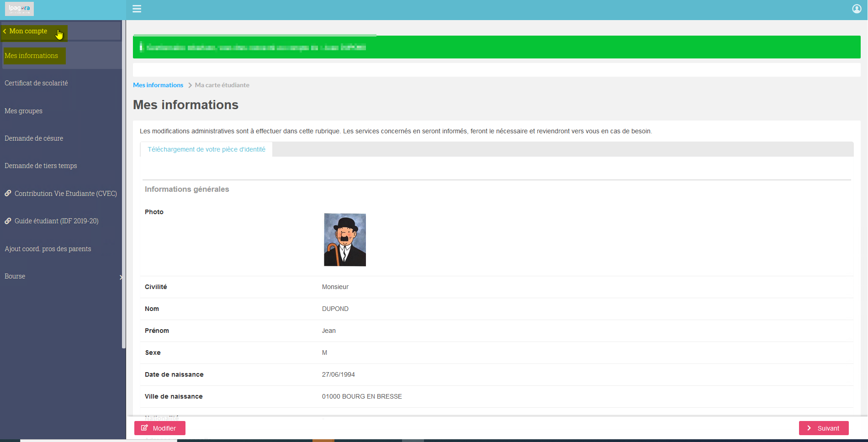Image resolution: width=868 pixels, height=442 pixels.
Task: Select Mes informations in sidebar
Action: tap(31, 56)
